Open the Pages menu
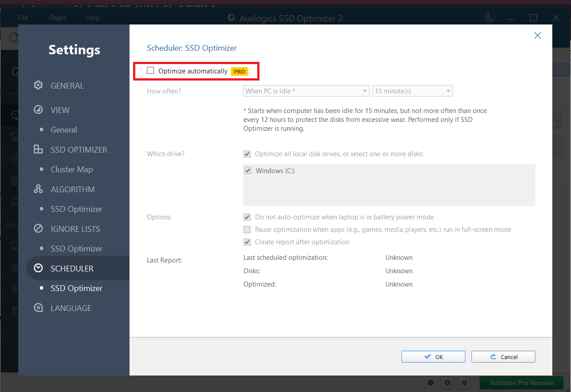 click(x=57, y=17)
